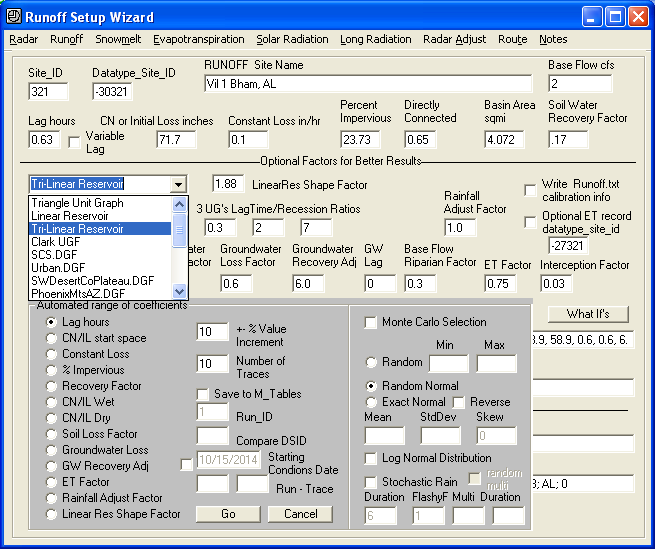Select the Constant Loss radio button
Viewport: 655px width, 549px height.
pyautogui.click(x=52, y=354)
